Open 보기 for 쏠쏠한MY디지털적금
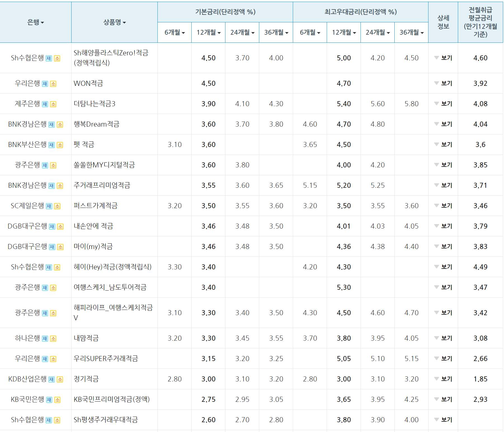This screenshot has width=504, height=432. [x=443, y=165]
